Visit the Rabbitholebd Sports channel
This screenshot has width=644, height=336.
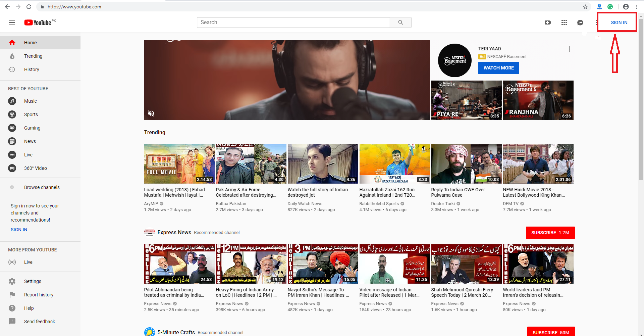pyautogui.click(x=379, y=203)
